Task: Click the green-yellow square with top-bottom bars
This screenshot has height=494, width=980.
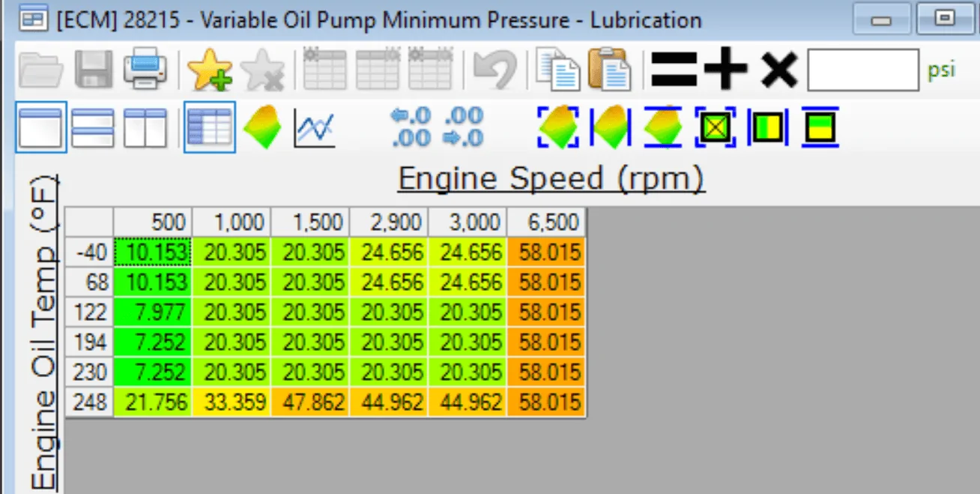Action: click(x=820, y=128)
